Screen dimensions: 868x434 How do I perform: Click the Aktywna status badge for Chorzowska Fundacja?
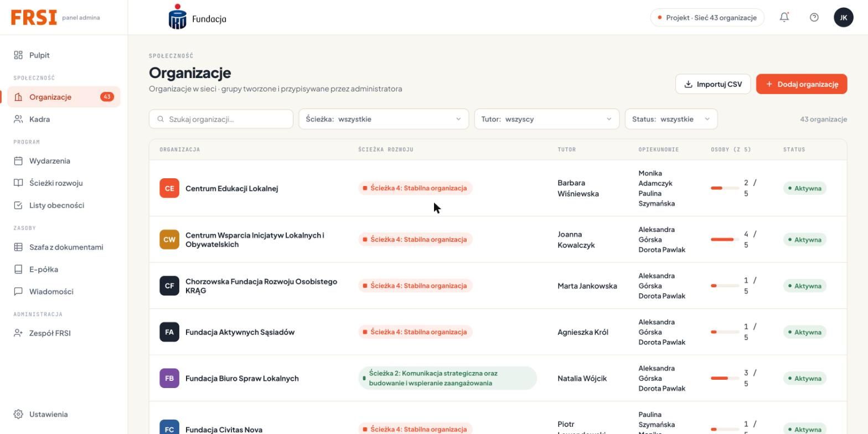pyautogui.click(x=804, y=286)
